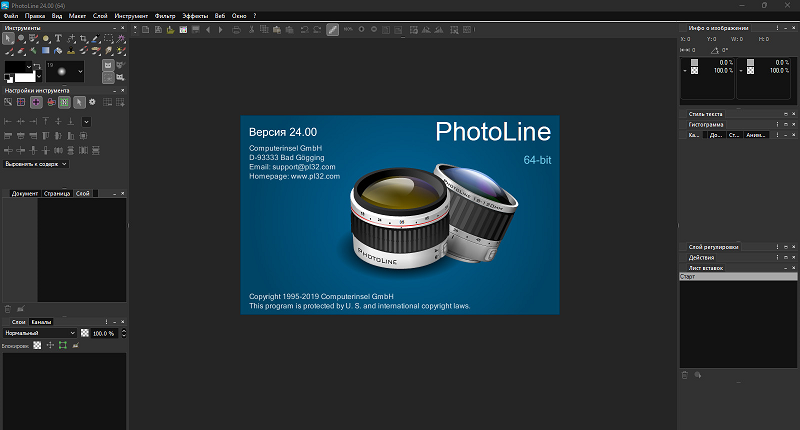800x430 pixels.
Task: Collapse the Стиль текста panel
Action: [786, 114]
